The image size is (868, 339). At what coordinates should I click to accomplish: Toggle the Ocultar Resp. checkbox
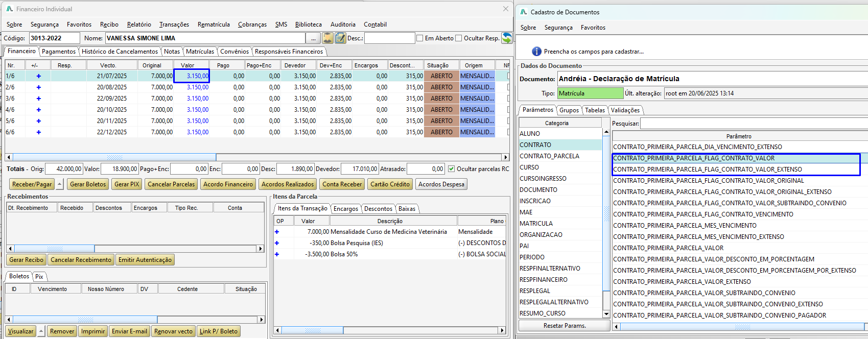pyautogui.click(x=458, y=38)
